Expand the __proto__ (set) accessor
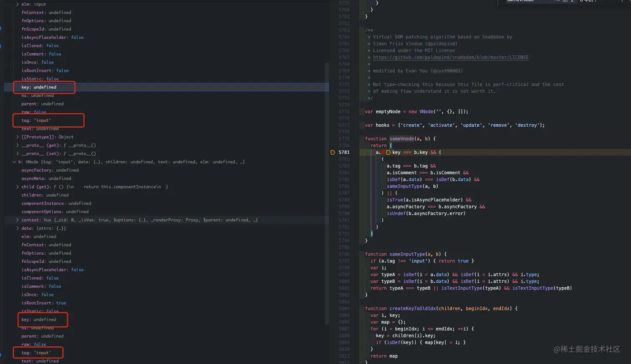Screen dimensions: 631x364 tap(18, 153)
